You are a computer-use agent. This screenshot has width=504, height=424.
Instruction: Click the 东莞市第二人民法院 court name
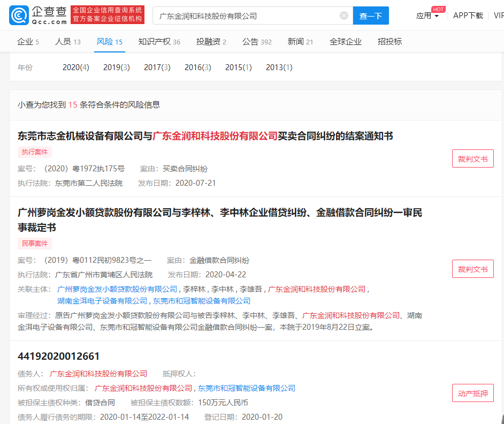pos(89,183)
